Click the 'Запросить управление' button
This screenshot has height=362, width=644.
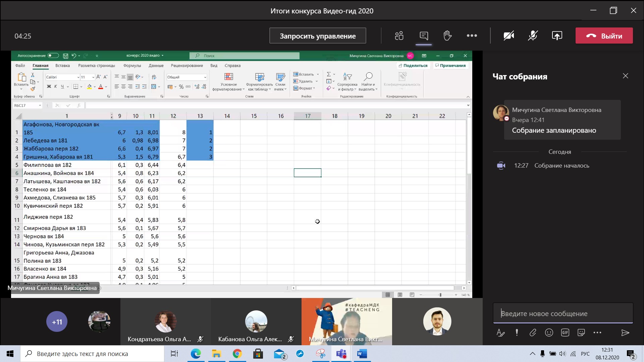pyautogui.click(x=317, y=36)
